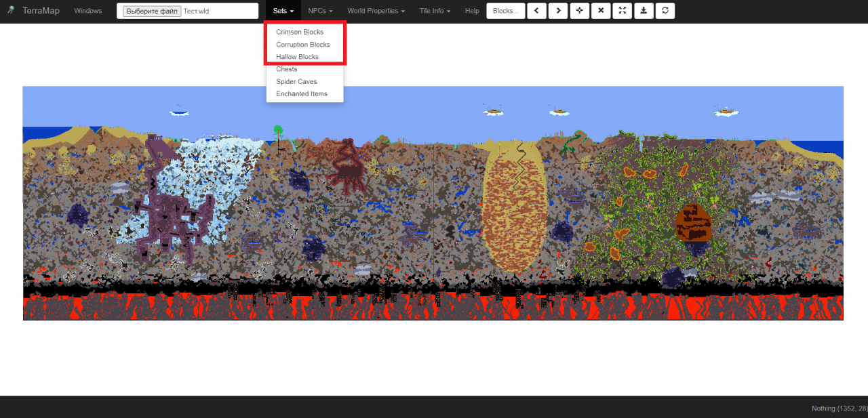Image resolution: width=868 pixels, height=418 pixels.
Task: Expand the World Properties dropdown
Action: pos(376,11)
